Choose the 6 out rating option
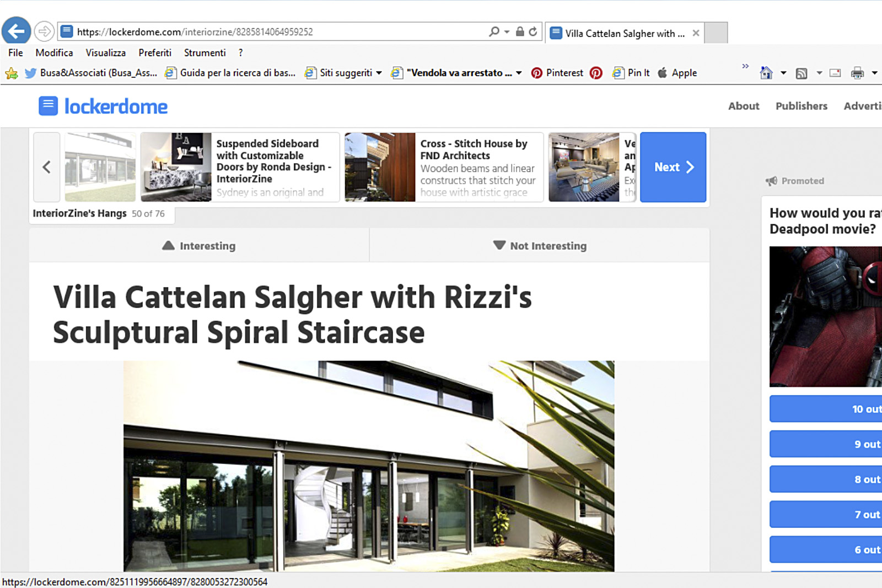The width and height of the screenshot is (882, 588). point(826,550)
